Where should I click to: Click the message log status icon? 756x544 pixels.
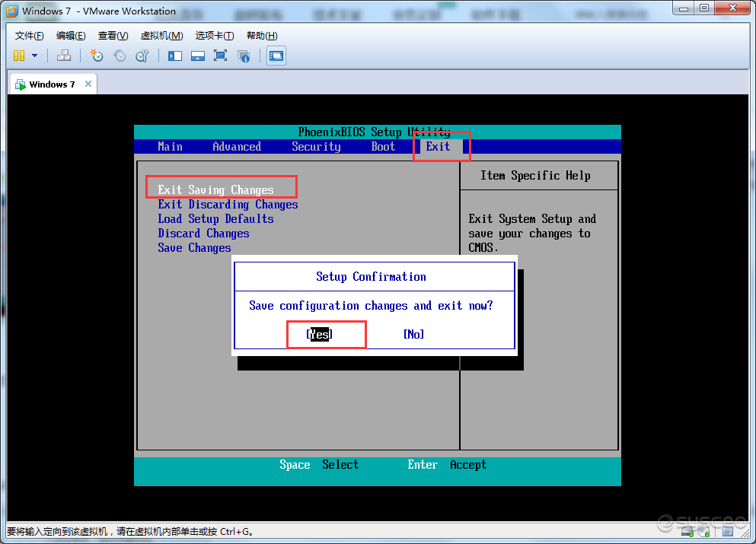(728, 532)
